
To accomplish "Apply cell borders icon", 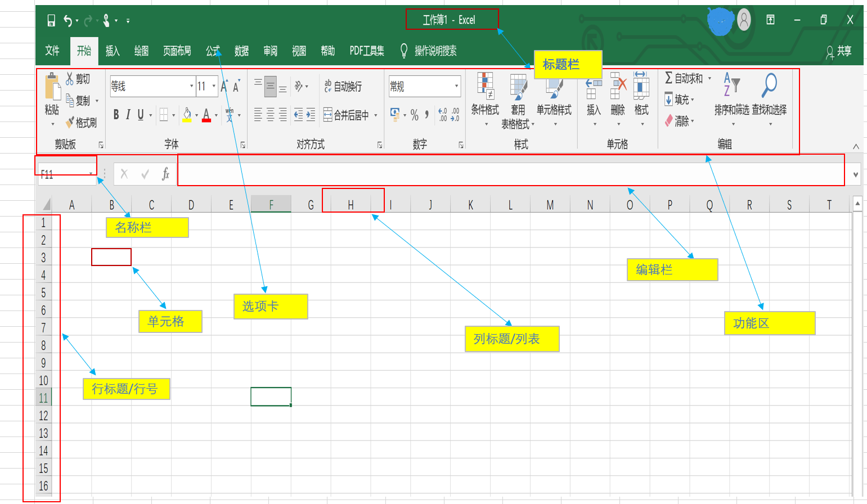I will 164,115.
